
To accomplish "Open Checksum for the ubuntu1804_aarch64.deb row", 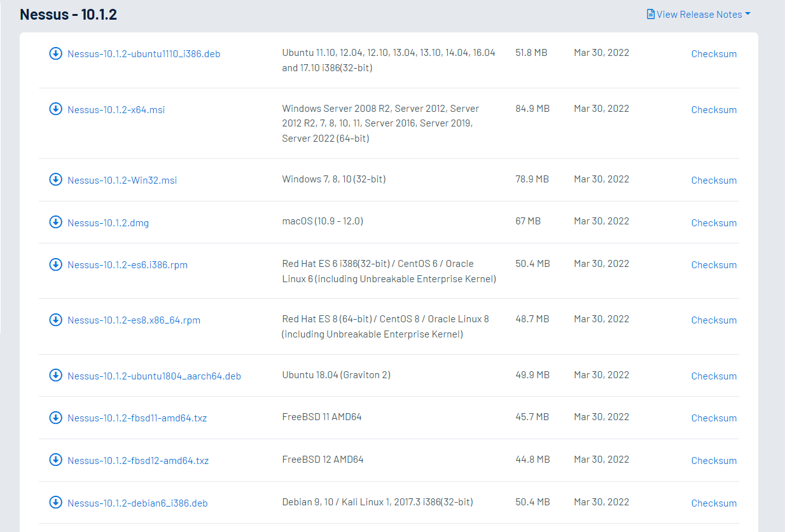I will click(x=714, y=376).
